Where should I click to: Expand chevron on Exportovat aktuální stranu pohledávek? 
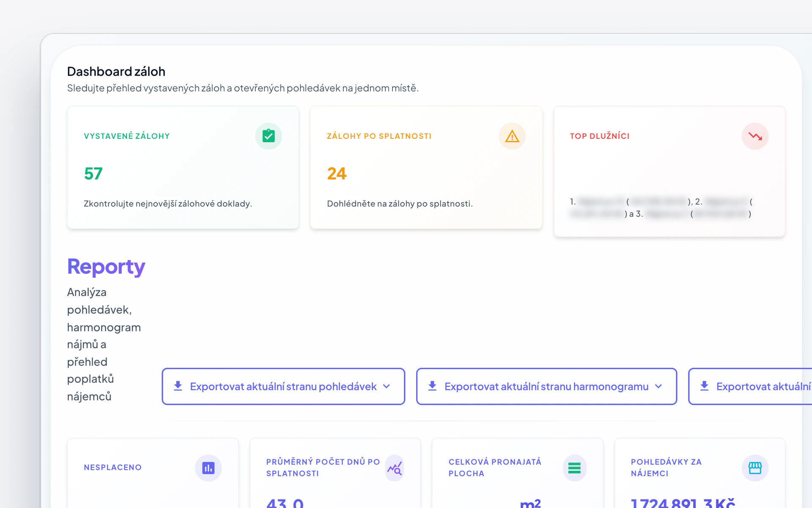coord(387,386)
